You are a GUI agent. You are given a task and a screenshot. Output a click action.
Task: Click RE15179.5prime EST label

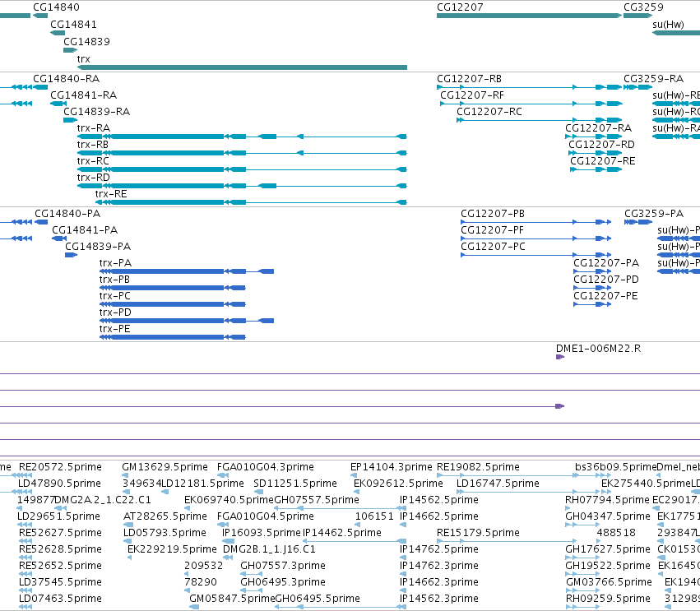478,534
